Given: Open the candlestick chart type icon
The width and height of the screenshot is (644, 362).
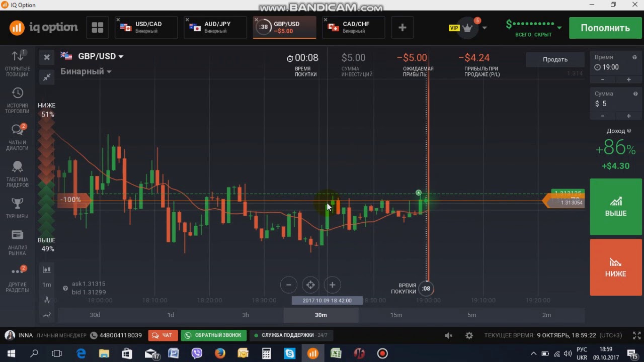Looking at the screenshot, I should (x=47, y=269).
